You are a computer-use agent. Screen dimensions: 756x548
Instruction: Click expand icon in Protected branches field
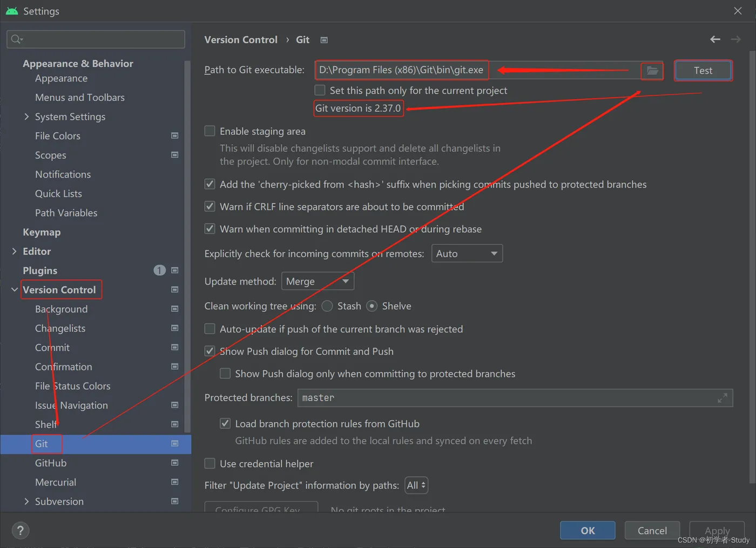pos(722,398)
